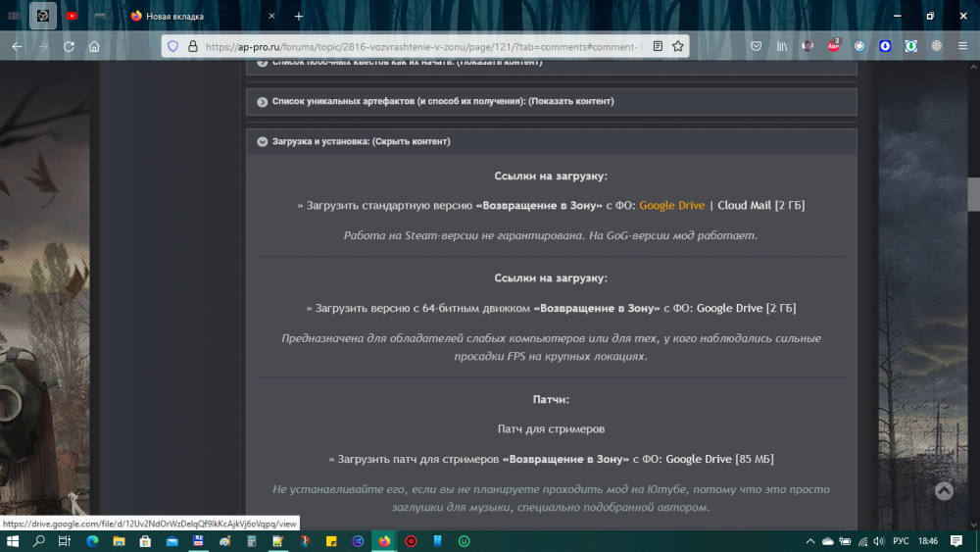The image size is (980, 552).
Task: Click the scroll-to-top arrow button
Action: tap(944, 491)
